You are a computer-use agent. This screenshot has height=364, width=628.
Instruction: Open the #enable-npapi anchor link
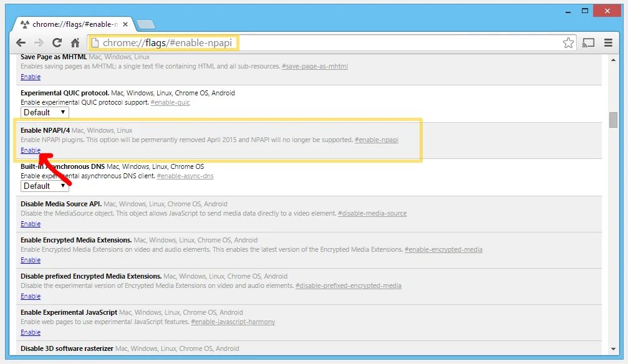point(377,140)
